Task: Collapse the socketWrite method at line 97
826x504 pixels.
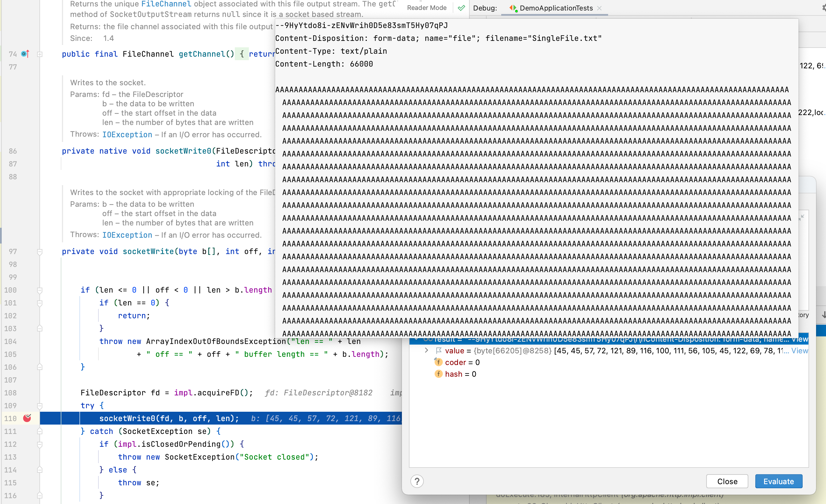Action: pos(39,252)
